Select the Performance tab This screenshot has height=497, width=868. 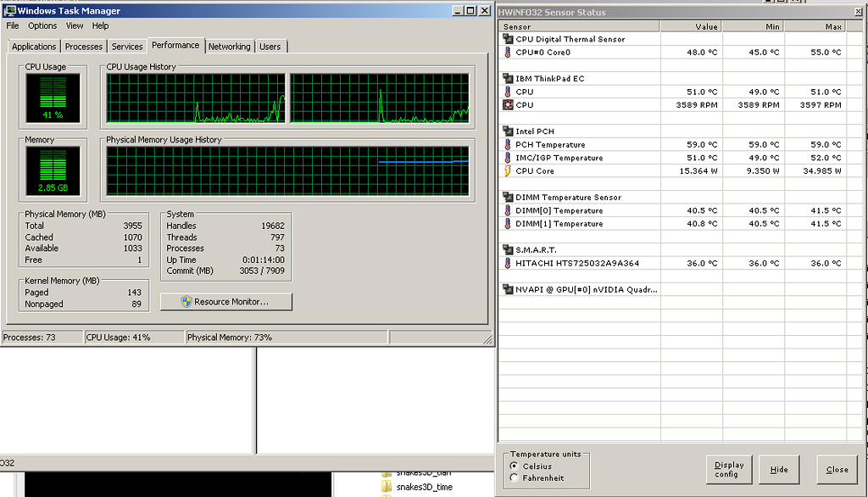[175, 46]
